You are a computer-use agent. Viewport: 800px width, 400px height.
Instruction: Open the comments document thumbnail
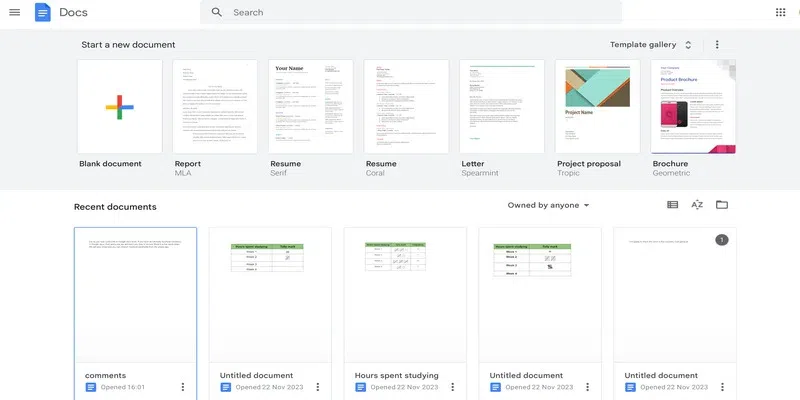pyautogui.click(x=135, y=295)
